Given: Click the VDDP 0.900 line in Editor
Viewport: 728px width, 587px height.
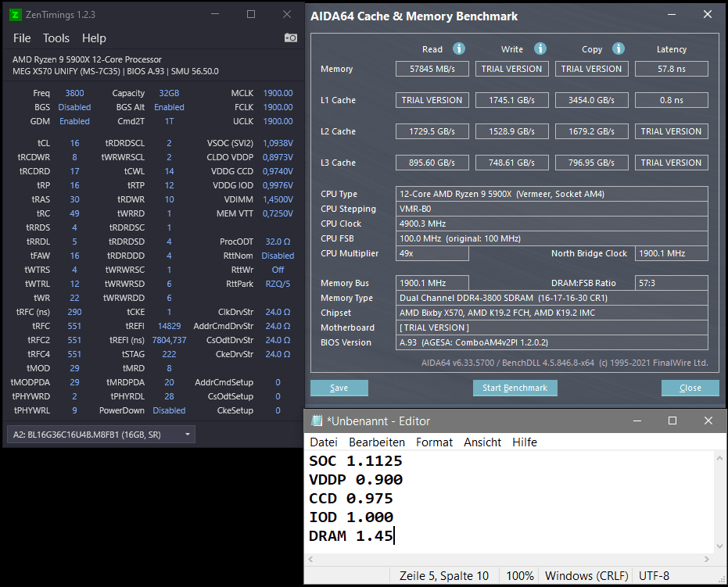Looking at the screenshot, I should [356, 479].
